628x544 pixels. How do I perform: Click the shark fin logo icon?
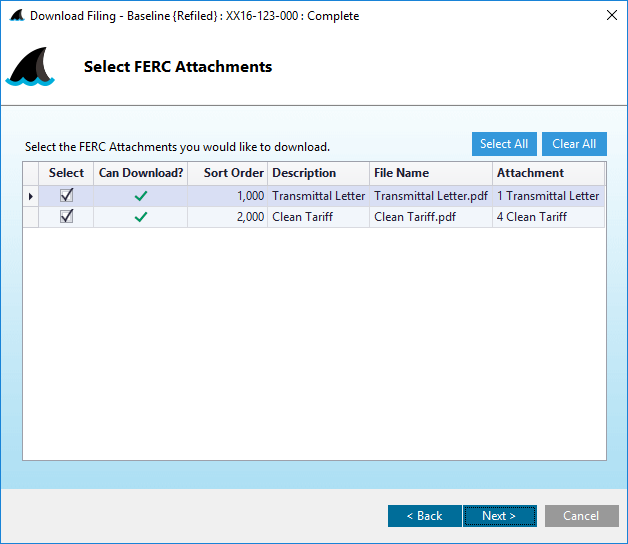point(30,68)
